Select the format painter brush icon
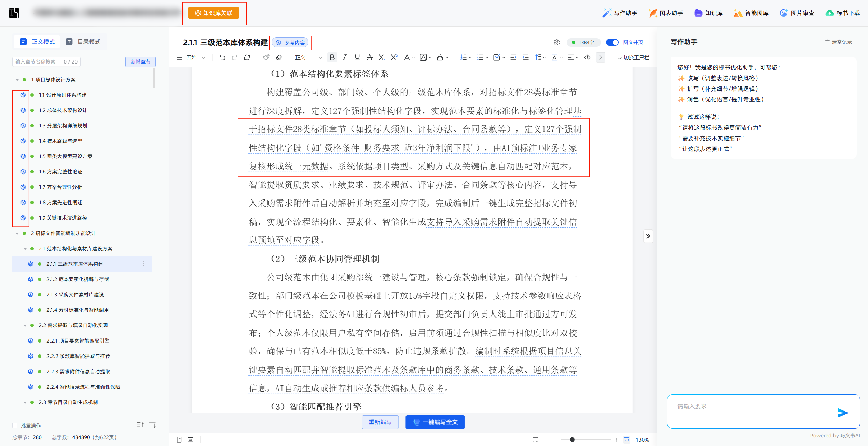This screenshot has width=868, height=446. [x=266, y=57]
